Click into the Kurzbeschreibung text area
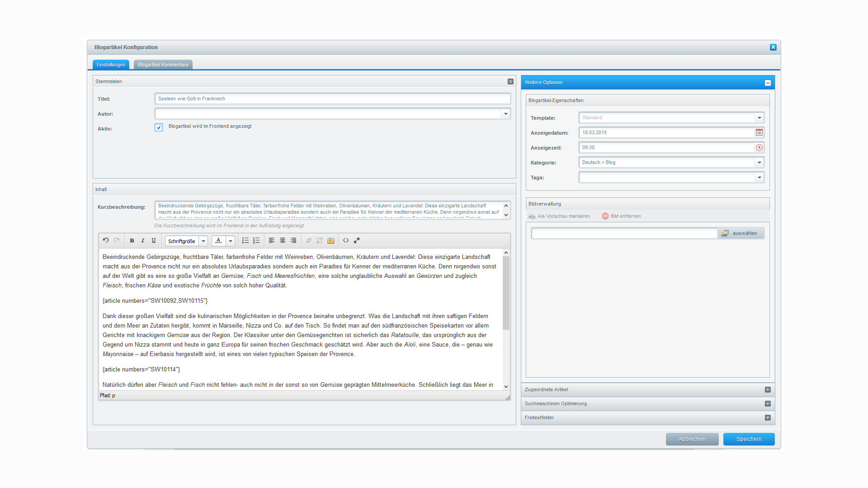 coord(328,210)
